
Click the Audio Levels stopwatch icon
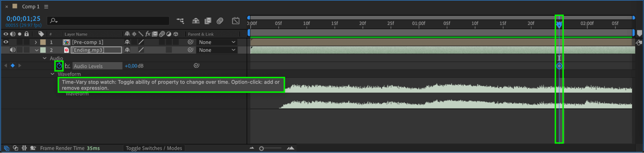tap(59, 66)
